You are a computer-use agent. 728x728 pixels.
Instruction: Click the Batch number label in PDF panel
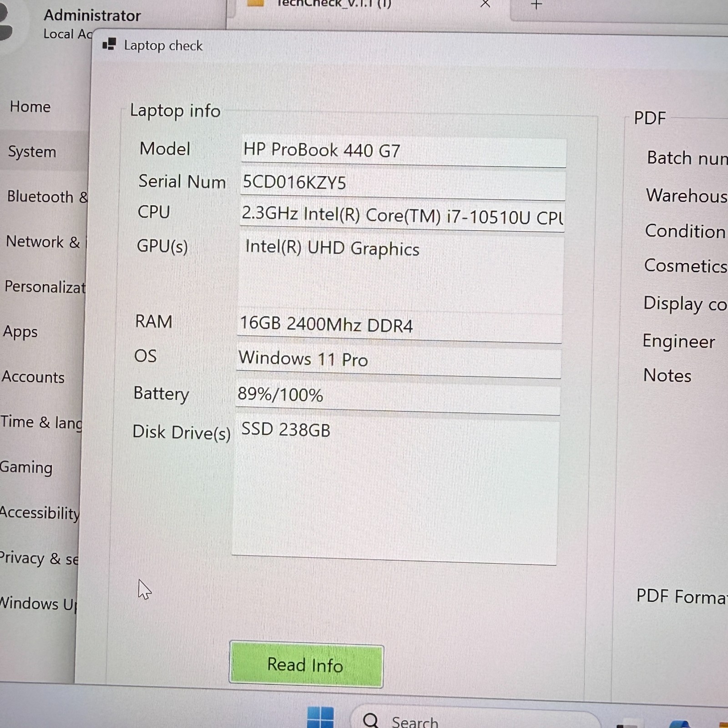(x=687, y=158)
